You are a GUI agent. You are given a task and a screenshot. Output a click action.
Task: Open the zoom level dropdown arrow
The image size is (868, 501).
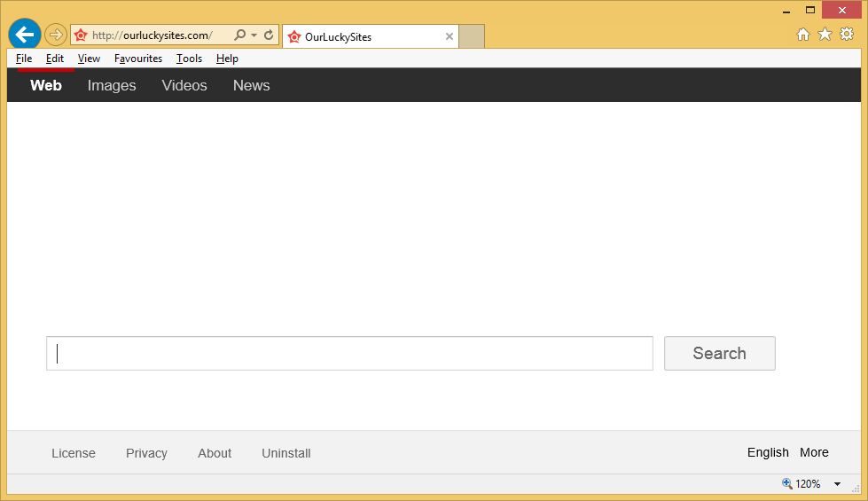tap(837, 484)
